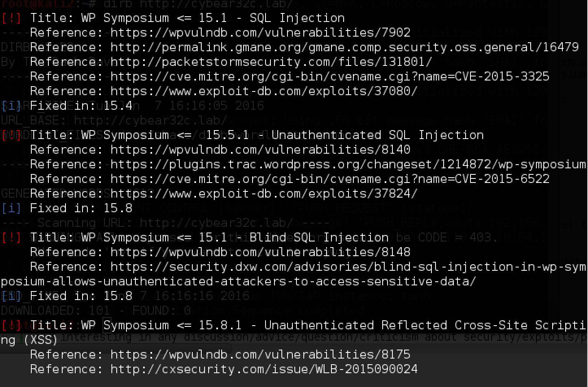The width and height of the screenshot is (588, 387).
Task: Click the Unauthenticated Reflected Cross-Site Scripting title
Action: (x=425, y=325)
